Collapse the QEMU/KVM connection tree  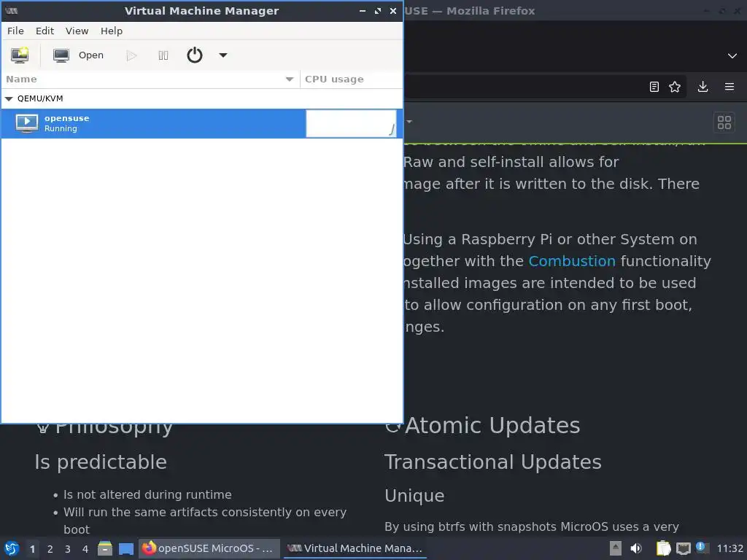[x=9, y=98]
